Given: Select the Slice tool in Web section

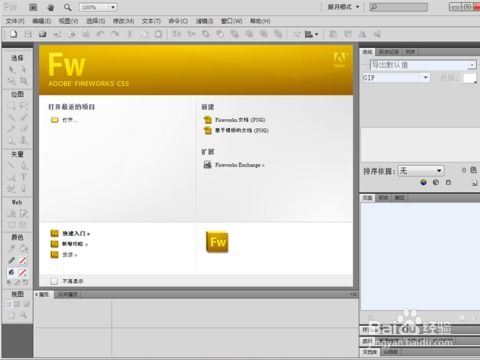Looking at the screenshot, I should (x=23, y=213).
